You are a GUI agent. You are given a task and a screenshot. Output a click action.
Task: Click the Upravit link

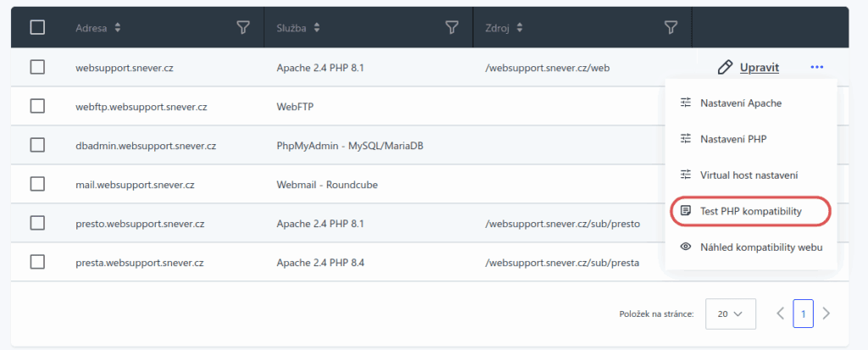(x=759, y=67)
